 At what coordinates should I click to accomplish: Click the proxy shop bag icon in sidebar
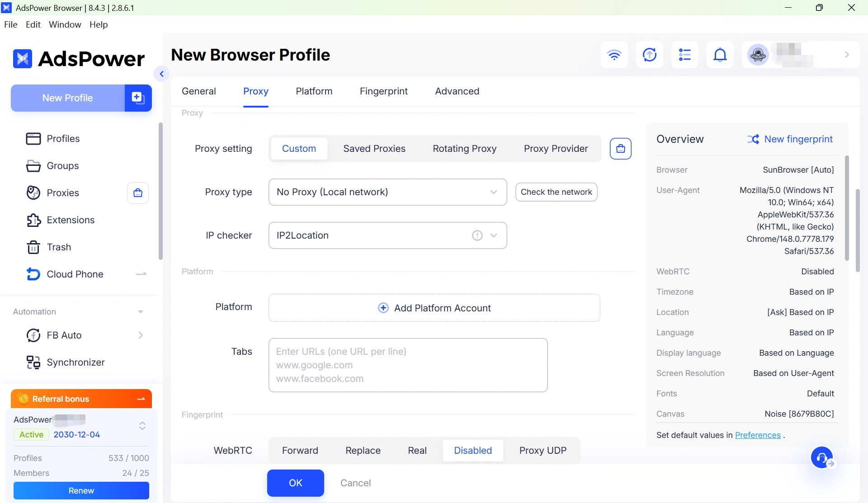138,193
